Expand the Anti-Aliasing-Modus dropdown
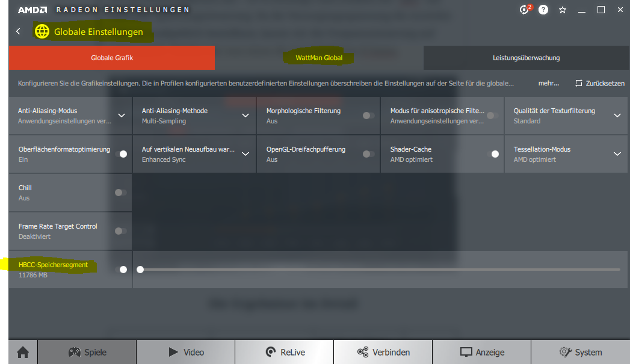The image size is (630, 364). point(122,116)
